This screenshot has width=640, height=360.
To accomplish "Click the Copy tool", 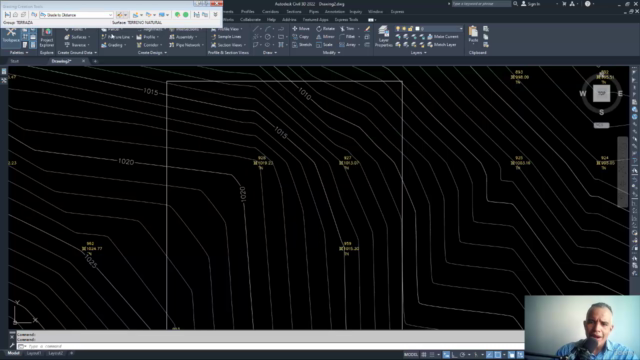I will coord(300,37).
